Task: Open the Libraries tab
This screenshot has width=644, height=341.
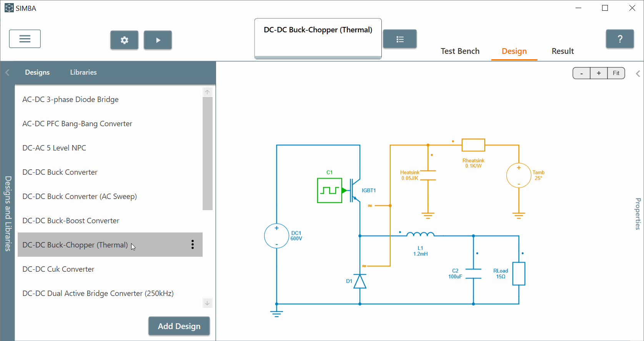Action: pos(83,72)
